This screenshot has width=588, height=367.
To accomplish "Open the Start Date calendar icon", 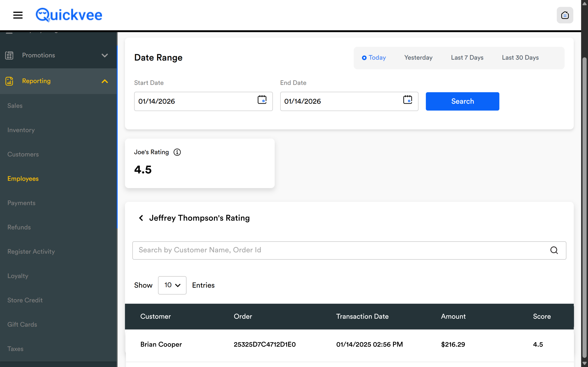I will (262, 100).
